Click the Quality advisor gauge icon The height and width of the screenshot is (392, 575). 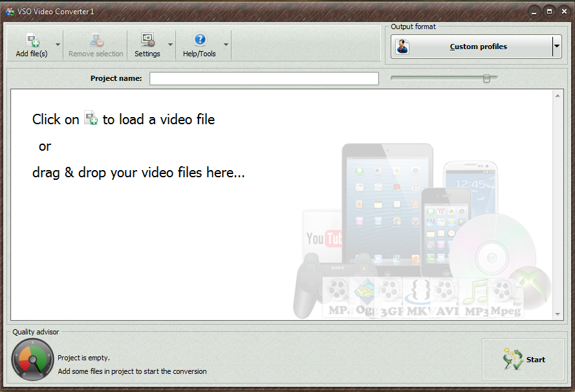[32, 360]
